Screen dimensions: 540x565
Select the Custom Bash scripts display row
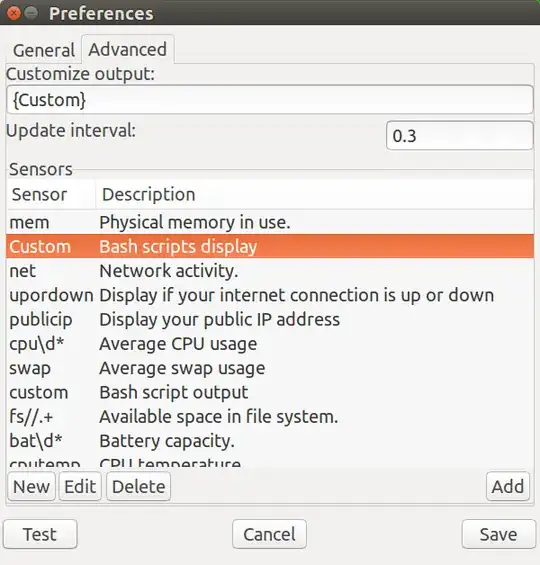[270, 246]
